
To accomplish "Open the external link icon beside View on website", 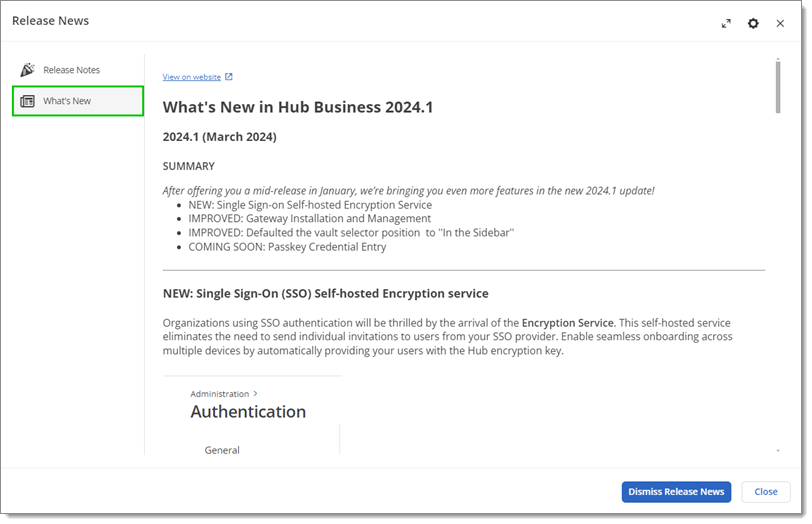I will (x=229, y=77).
